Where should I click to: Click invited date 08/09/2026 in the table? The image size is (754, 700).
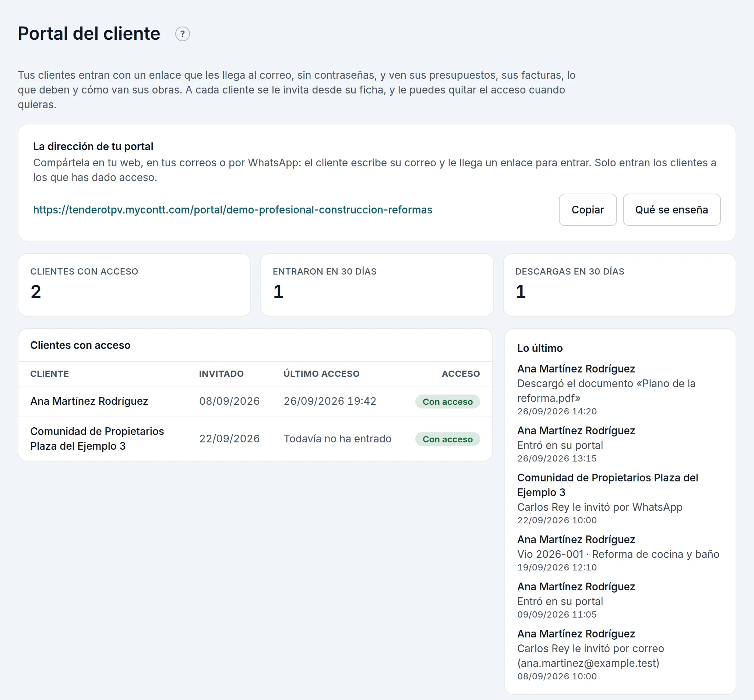click(229, 401)
